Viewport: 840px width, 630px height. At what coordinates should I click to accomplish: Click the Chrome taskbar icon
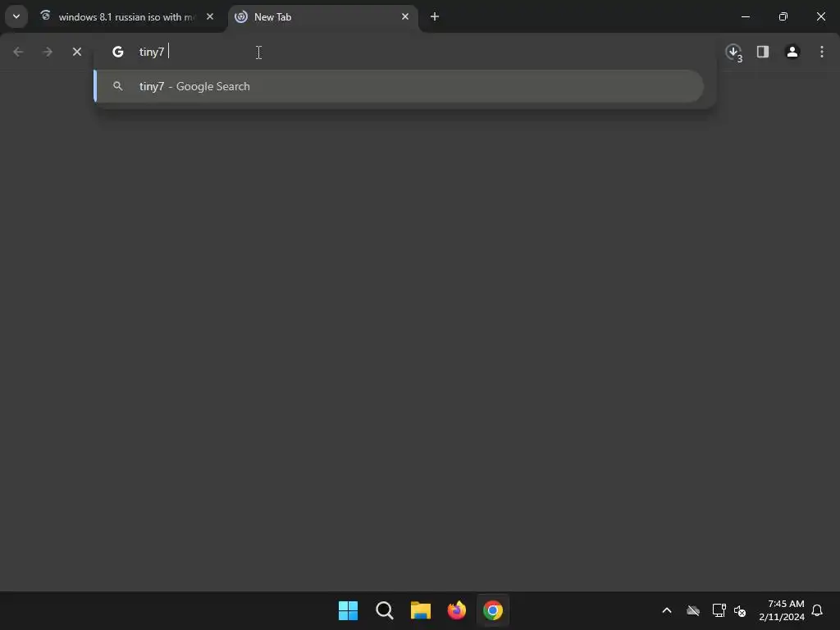click(493, 610)
